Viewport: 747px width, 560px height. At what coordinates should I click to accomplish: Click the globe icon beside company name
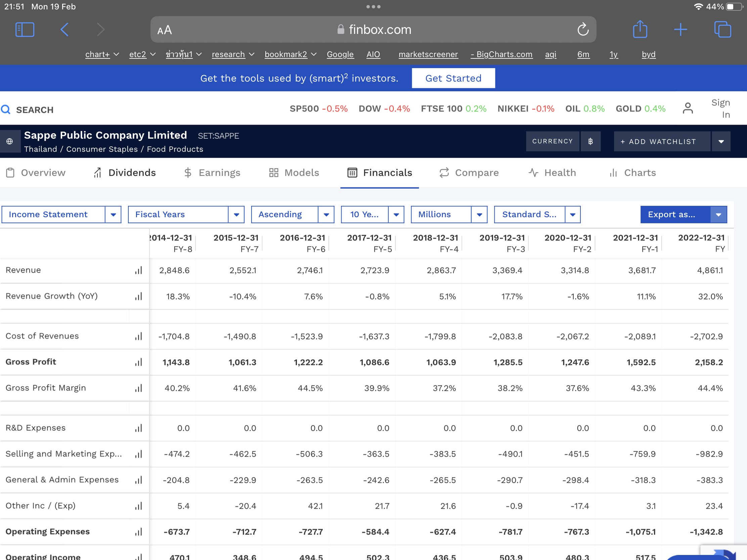pos(9,141)
